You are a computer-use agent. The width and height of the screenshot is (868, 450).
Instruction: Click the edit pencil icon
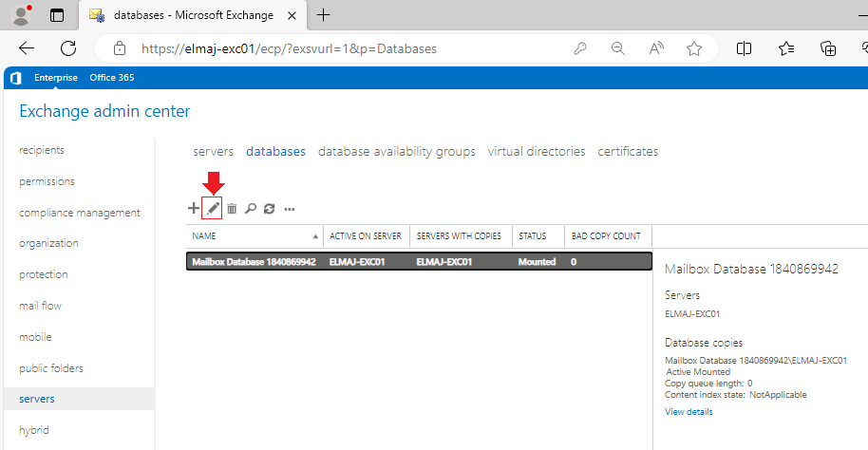coord(213,209)
